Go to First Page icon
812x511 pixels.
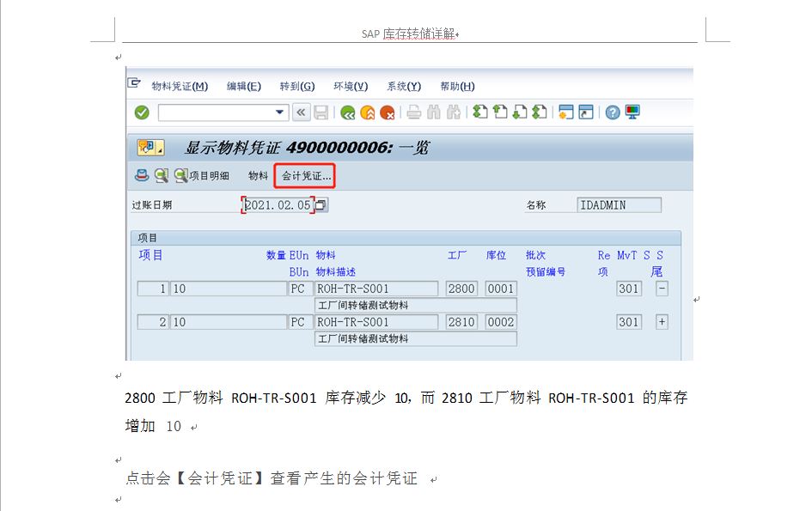[480, 112]
